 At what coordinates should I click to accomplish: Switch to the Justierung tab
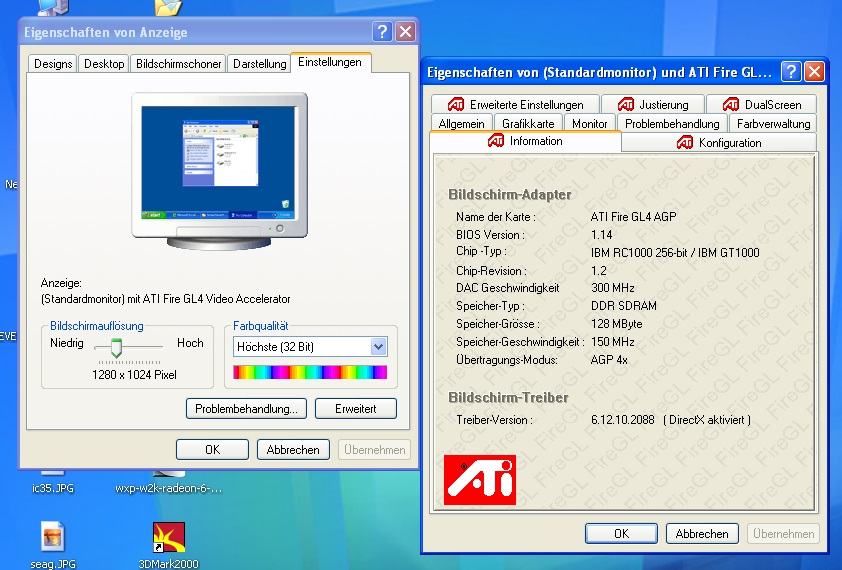pyautogui.click(x=652, y=104)
